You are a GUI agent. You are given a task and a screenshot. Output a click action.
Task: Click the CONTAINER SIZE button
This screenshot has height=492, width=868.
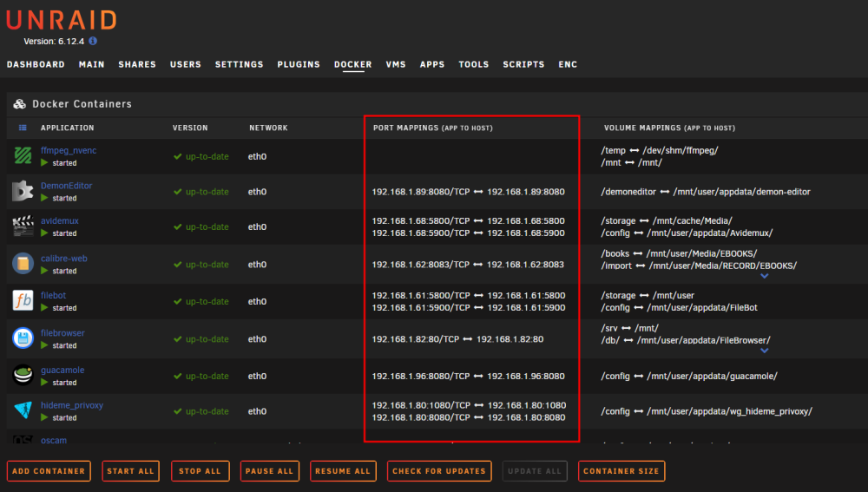[621, 471]
